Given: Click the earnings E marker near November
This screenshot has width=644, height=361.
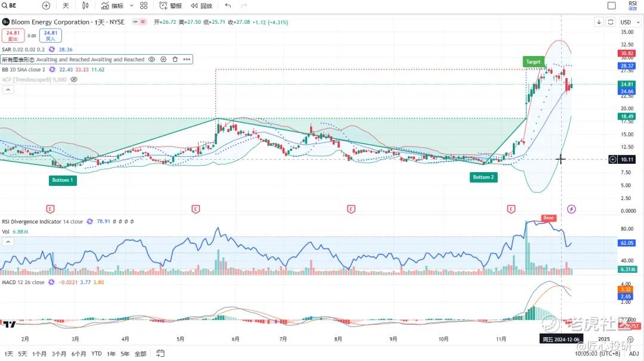Looking at the screenshot, I should (511, 209).
